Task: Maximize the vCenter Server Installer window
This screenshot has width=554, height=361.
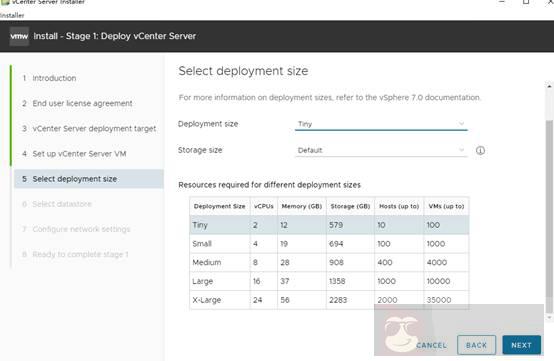Action: (526, 2)
